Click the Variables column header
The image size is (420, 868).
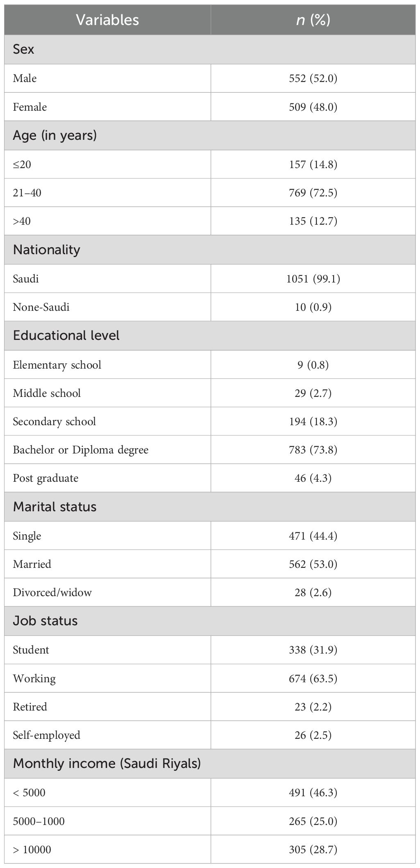[x=107, y=20]
